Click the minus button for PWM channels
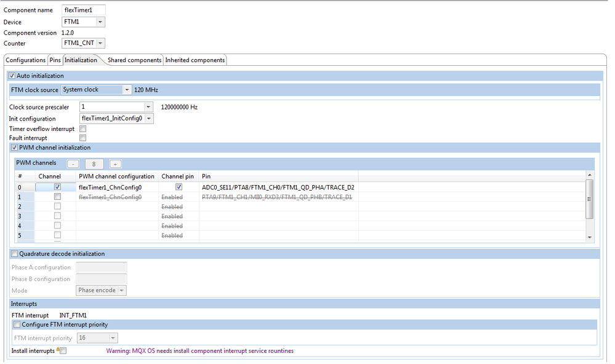The height and width of the screenshot is (364, 615). 73,164
